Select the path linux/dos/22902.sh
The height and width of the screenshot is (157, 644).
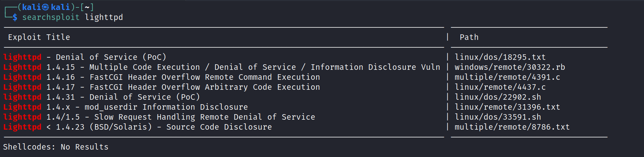click(498, 97)
